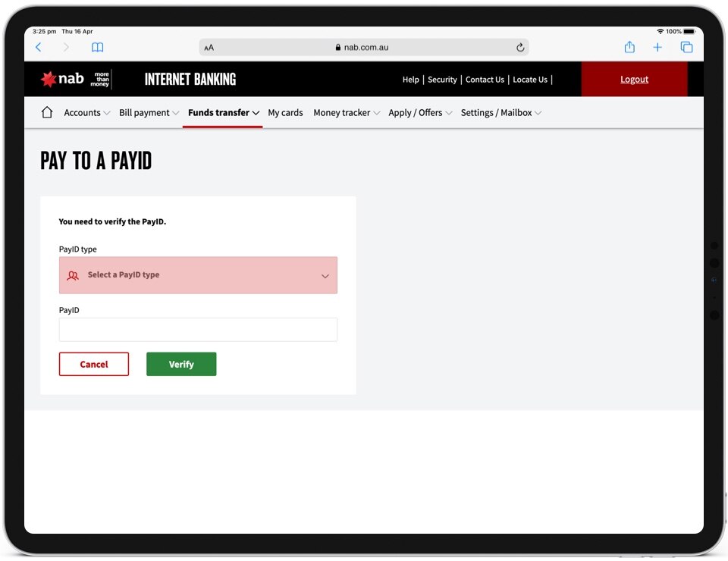This screenshot has height=561, width=728.
Task: Expand the Bill payment menu
Action: point(149,112)
